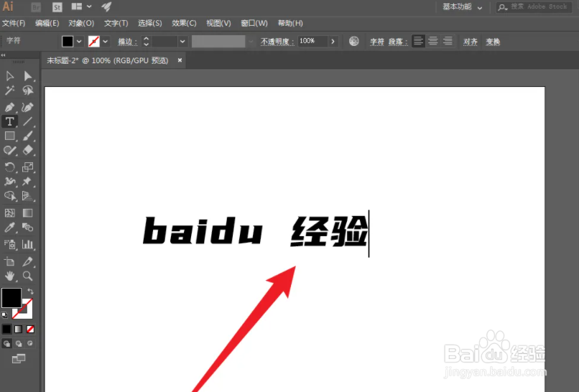Select the Gradient tool
Image resolution: width=579 pixels, height=392 pixels.
[28, 213]
